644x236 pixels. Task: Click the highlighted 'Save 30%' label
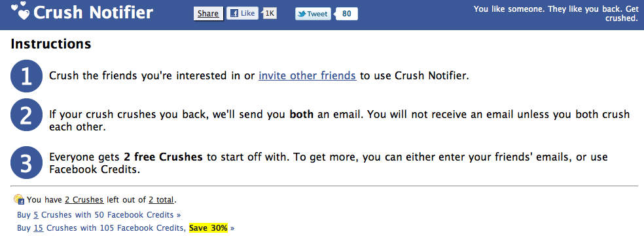(x=208, y=227)
